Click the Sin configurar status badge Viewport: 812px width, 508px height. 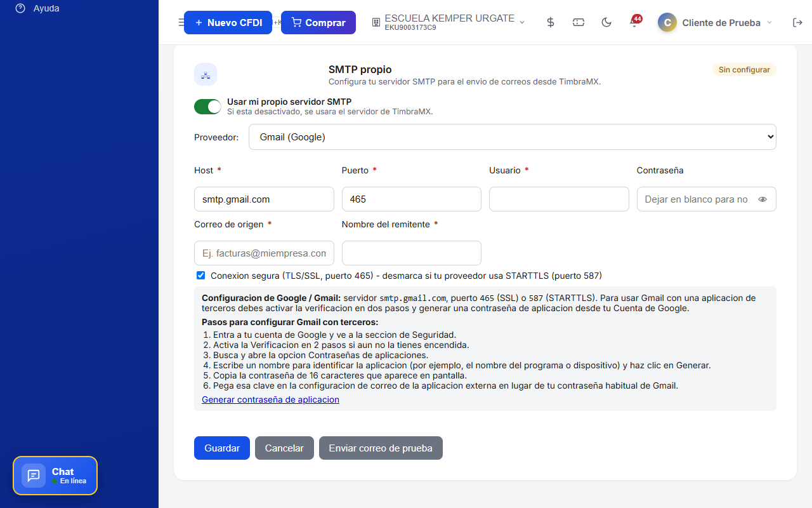744,70
